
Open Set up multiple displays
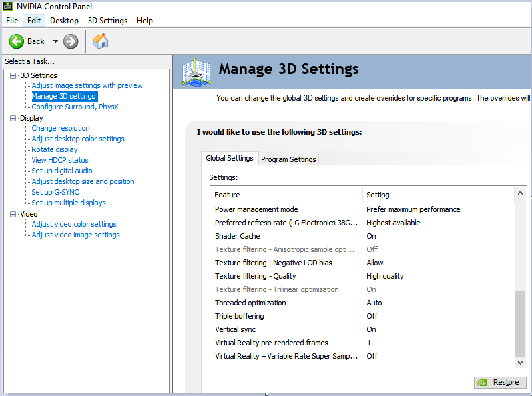point(69,203)
